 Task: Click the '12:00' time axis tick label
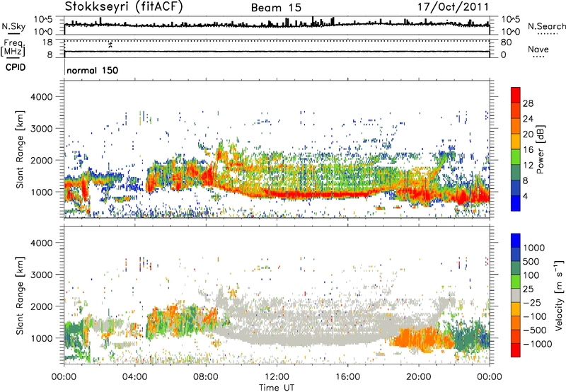click(x=277, y=377)
